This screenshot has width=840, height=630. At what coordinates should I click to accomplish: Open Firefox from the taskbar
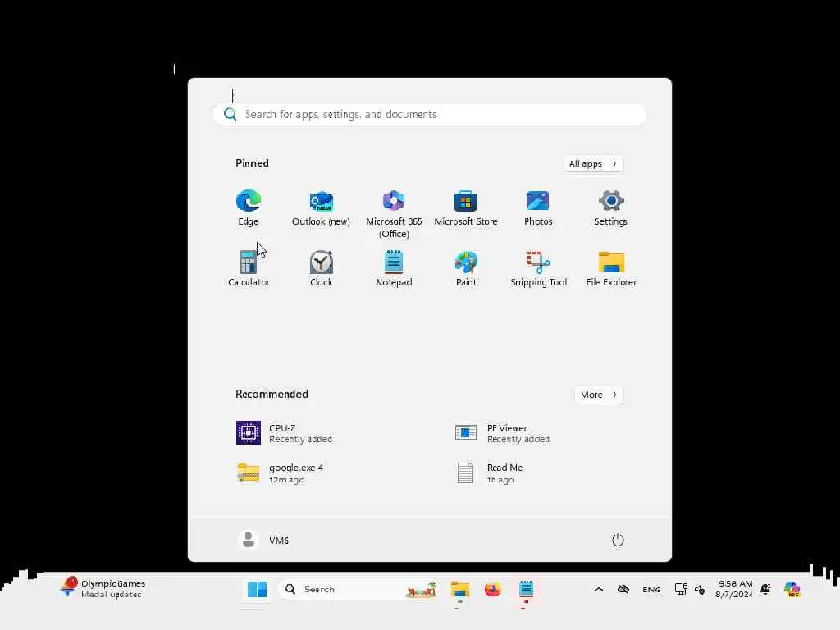(492, 589)
